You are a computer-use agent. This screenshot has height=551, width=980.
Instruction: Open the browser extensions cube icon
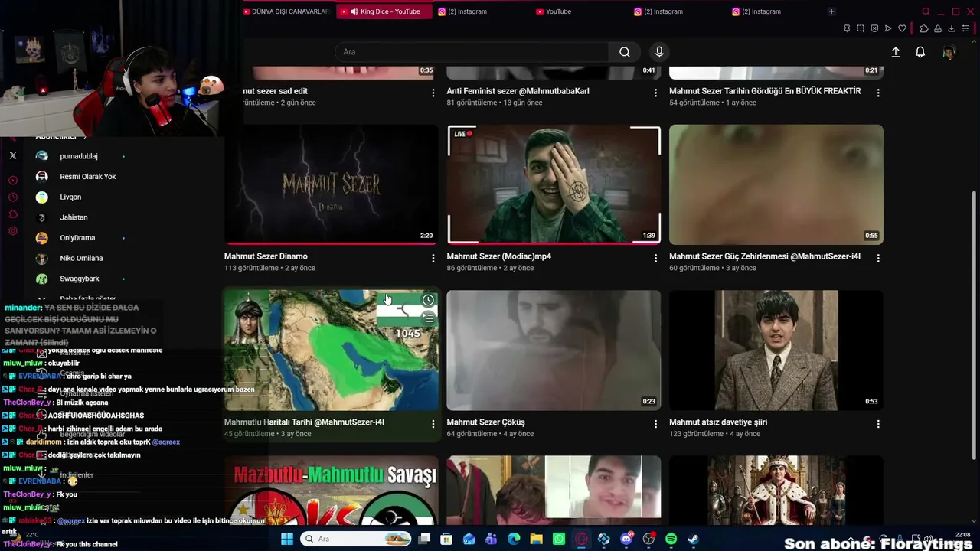pos(924,28)
